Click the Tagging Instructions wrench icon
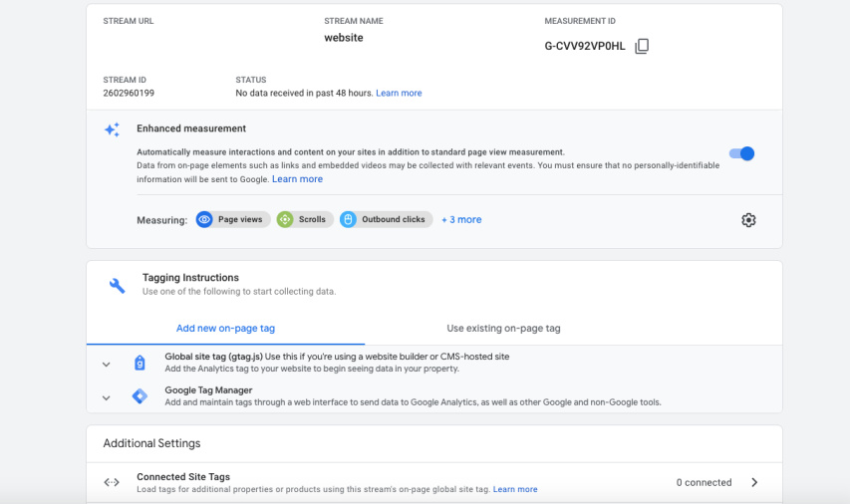The image size is (850, 504). click(x=117, y=285)
